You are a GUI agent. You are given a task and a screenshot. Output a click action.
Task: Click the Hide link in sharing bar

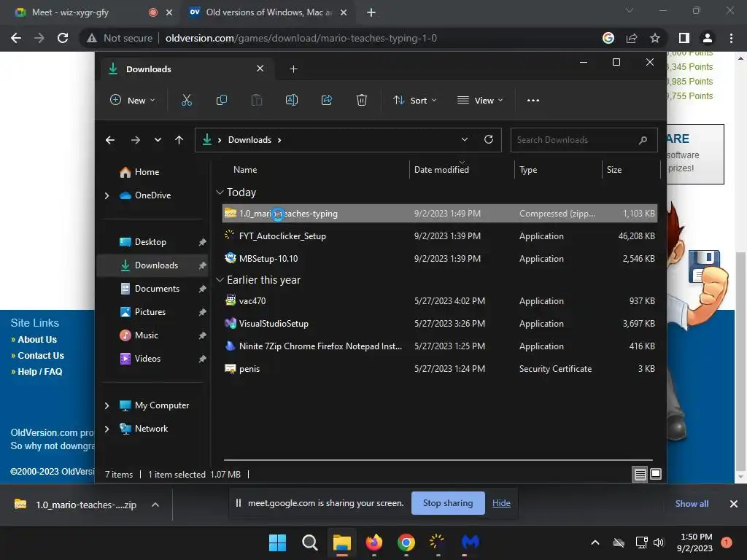[x=501, y=503]
